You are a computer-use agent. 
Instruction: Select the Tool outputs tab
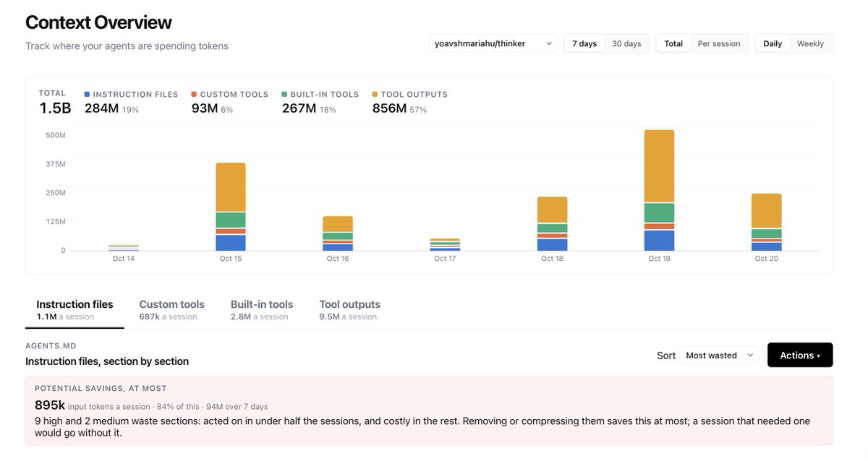click(x=349, y=310)
